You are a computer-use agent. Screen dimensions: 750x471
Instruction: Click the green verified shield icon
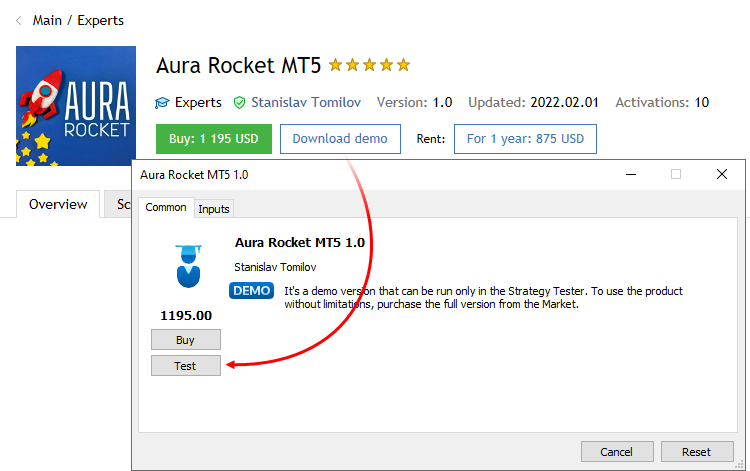[239, 102]
